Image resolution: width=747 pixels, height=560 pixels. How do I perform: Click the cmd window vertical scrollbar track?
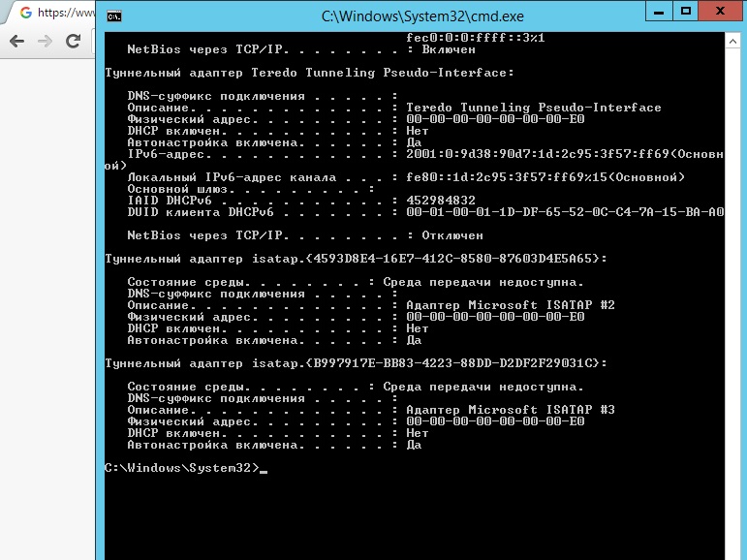[x=732, y=305]
